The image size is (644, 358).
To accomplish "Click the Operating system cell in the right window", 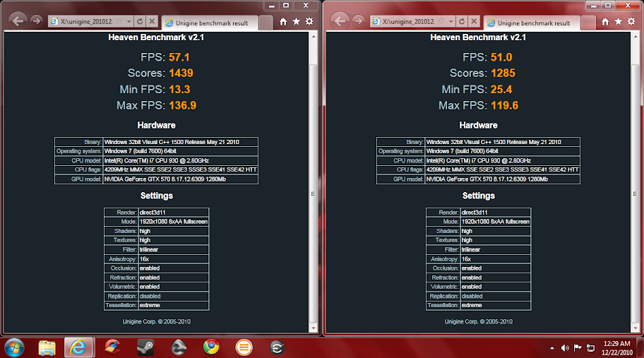I will click(502, 151).
